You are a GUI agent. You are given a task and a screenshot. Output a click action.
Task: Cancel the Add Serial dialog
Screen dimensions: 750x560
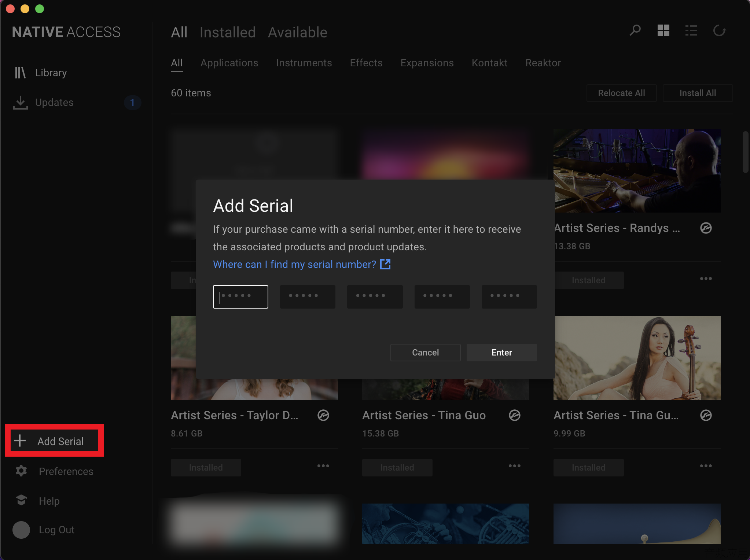pyautogui.click(x=425, y=352)
